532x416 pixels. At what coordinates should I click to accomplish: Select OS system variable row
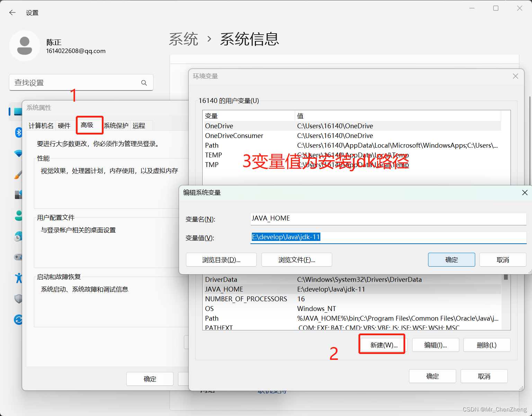click(x=352, y=309)
